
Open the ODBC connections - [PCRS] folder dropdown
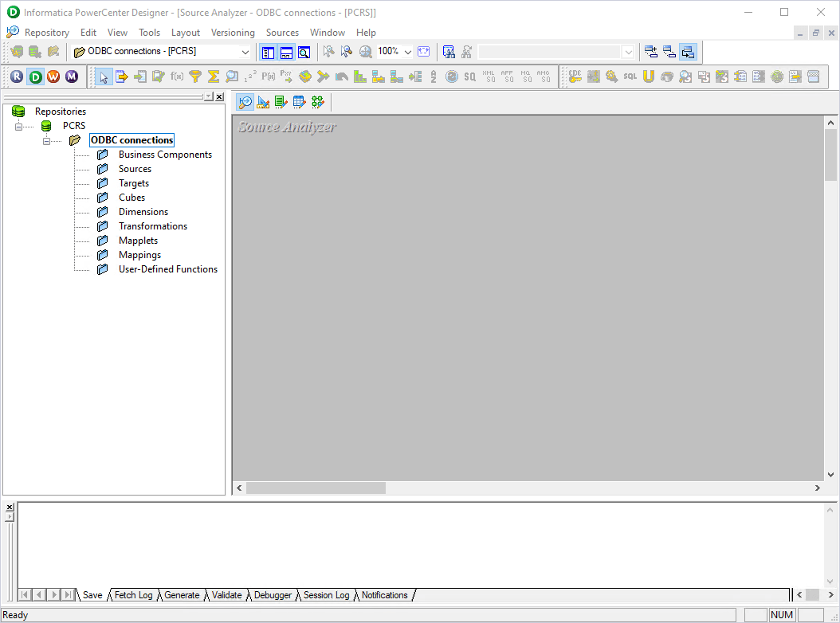click(245, 52)
